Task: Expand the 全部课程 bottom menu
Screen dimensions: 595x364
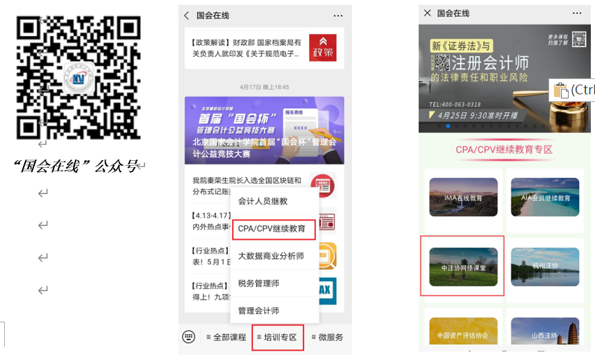Action: click(226, 338)
